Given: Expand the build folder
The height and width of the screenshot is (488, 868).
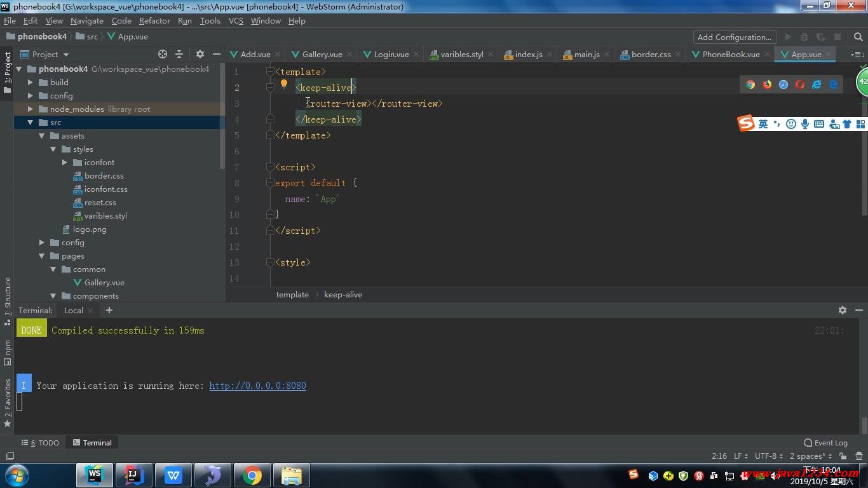Looking at the screenshot, I should click(x=30, y=82).
